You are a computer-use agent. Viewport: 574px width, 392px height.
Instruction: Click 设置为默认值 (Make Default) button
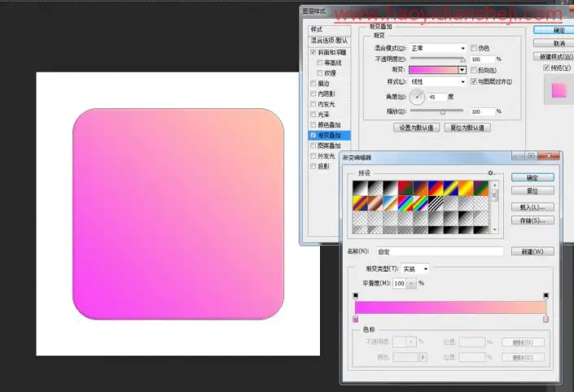tap(416, 128)
